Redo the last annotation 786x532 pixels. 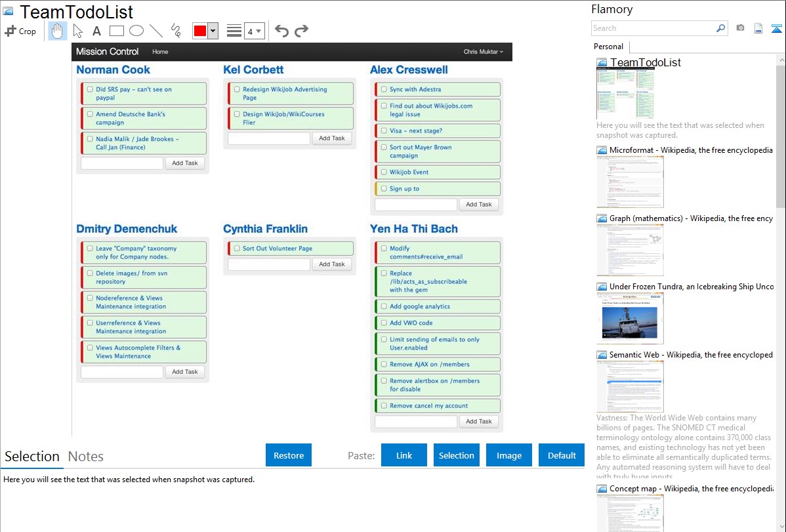coord(301,31)
